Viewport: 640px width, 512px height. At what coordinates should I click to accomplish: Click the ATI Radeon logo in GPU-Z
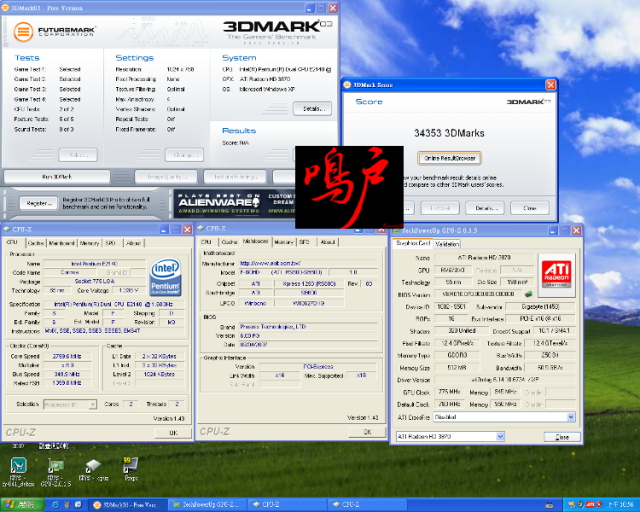pyautogui.click(x=557, y=274)
